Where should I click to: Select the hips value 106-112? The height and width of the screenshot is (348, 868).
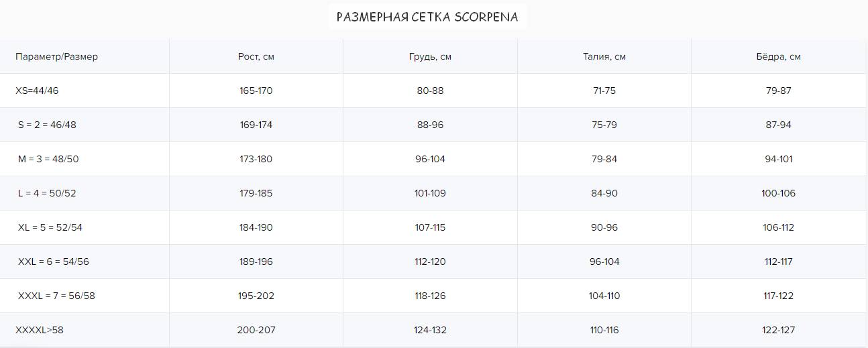(779, 227)
